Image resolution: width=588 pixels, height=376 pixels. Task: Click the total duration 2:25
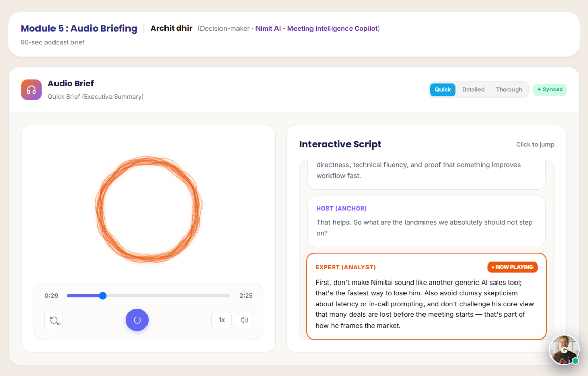pos(246,296)
